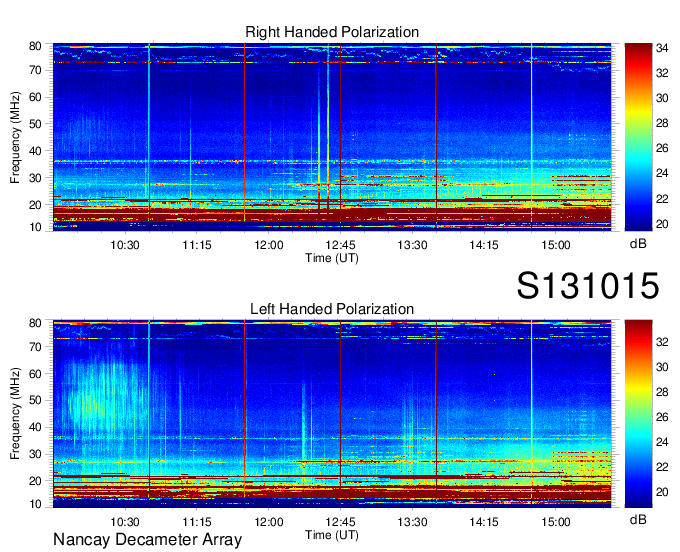Click the 12:00 time tick of lower plot
The height and width of the screenshot is (552, 680).
pos(268,522)
